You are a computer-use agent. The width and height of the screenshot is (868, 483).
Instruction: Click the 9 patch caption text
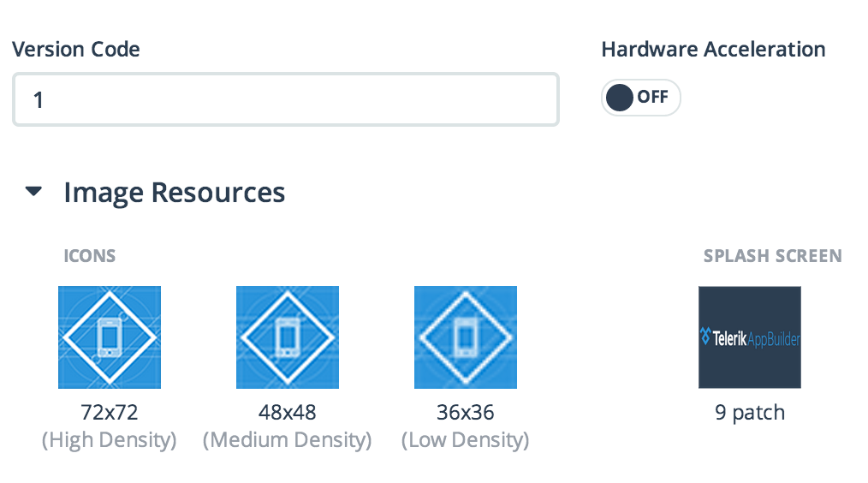pos(750,413)
